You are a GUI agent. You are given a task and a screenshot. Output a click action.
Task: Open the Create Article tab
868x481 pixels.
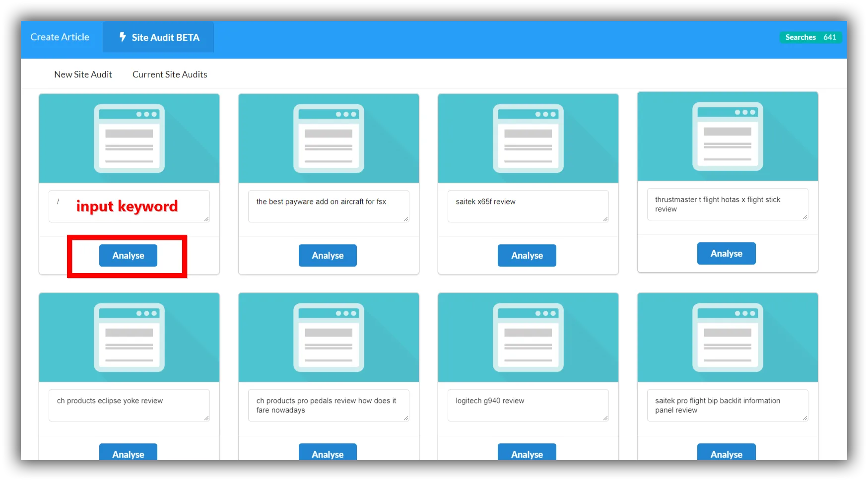pos(60,37)
